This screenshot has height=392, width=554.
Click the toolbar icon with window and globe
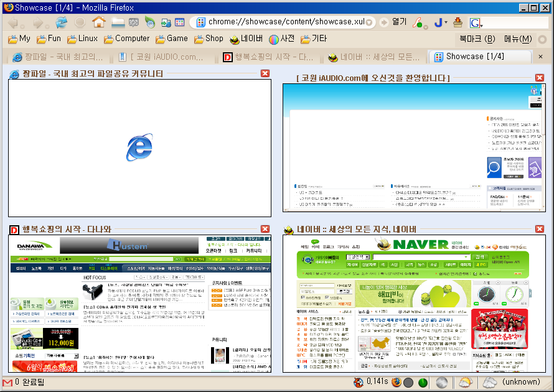pos(166,23)
